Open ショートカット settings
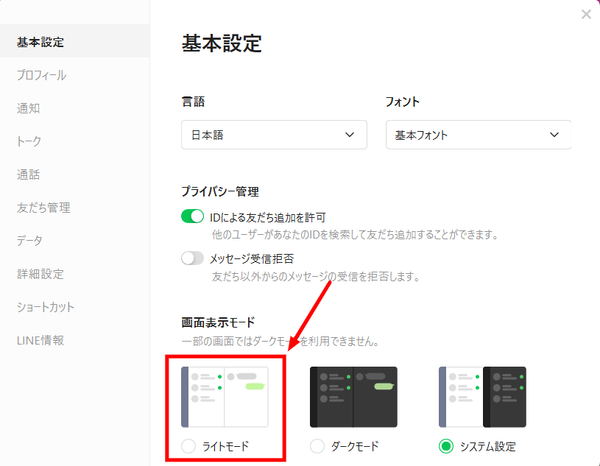Image resolution: width=600 pixels, height=466 pixels. click(x=46, y=307)
